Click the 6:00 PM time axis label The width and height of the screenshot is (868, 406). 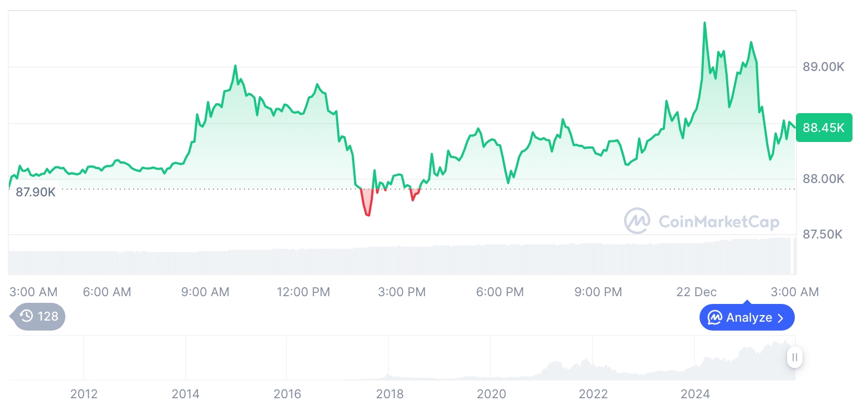500,292
